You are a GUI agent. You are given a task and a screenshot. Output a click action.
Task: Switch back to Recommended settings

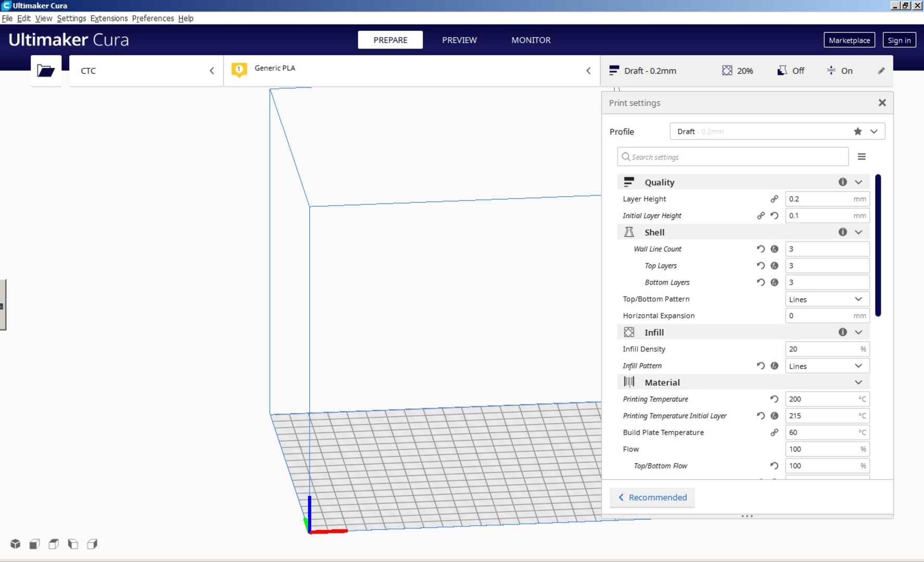pos(652,497)
